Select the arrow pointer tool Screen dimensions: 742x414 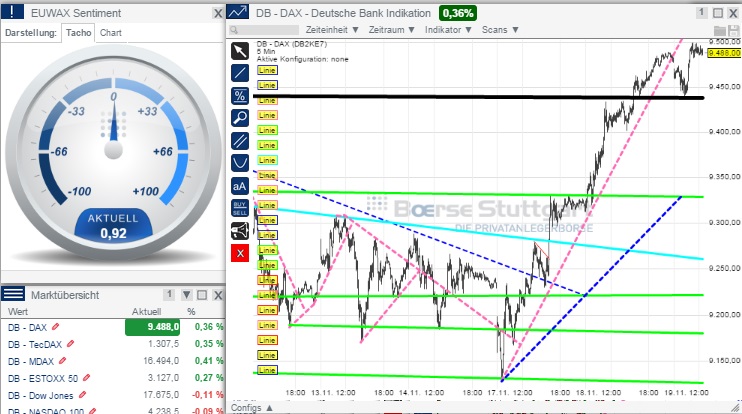pyautogui.click(x=240, y=51)
